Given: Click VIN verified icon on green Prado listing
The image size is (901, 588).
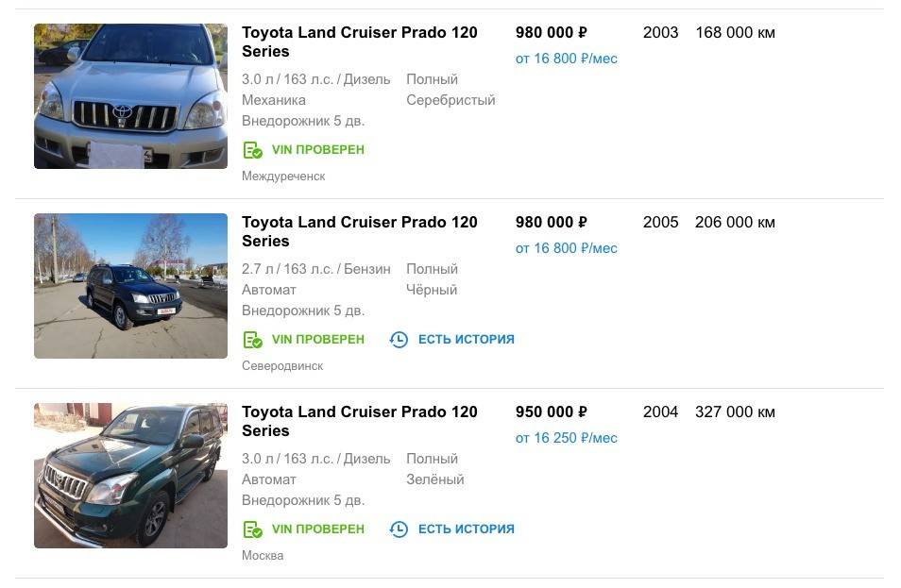Looking at the screenshot, I should [252, 529].
